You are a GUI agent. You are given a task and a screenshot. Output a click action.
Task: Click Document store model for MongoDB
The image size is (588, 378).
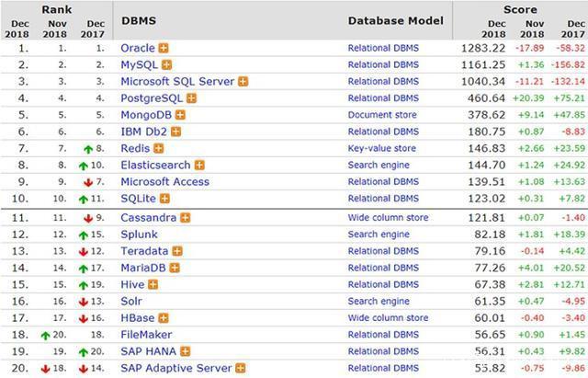coord(381,115)
